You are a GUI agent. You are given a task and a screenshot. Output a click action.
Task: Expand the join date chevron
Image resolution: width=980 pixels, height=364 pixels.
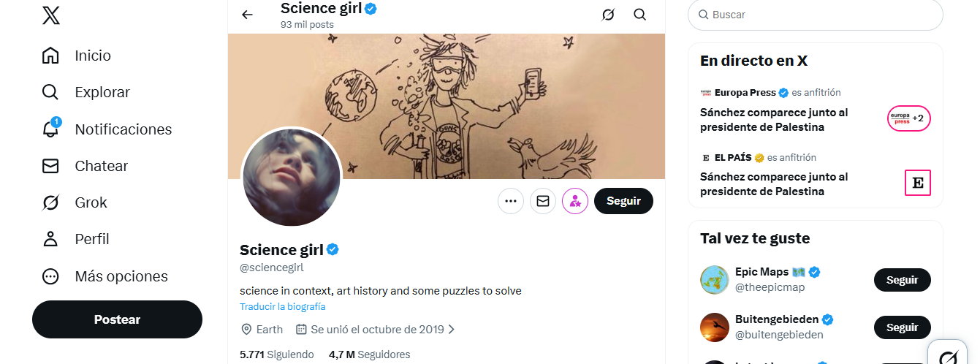[452, 330]
